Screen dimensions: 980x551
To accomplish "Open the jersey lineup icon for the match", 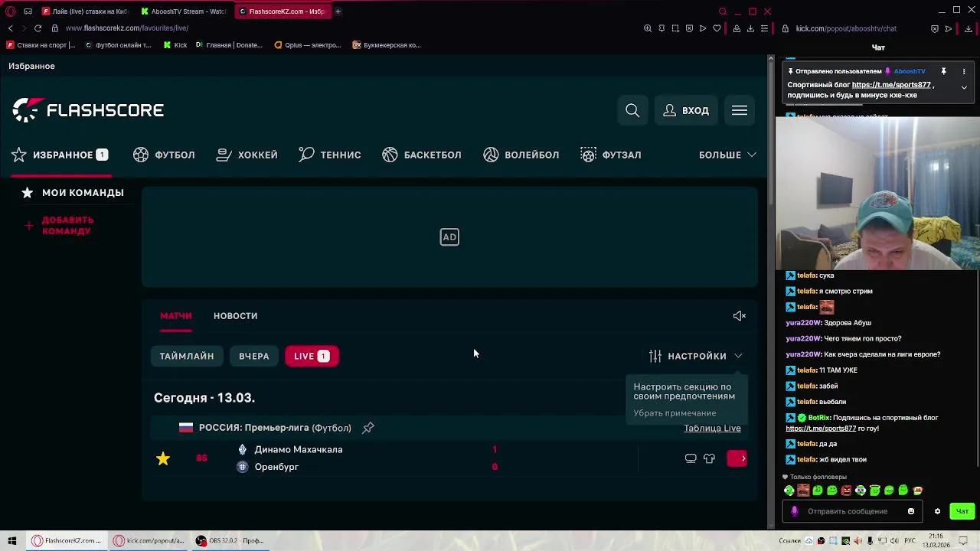I will click(709, 458).
